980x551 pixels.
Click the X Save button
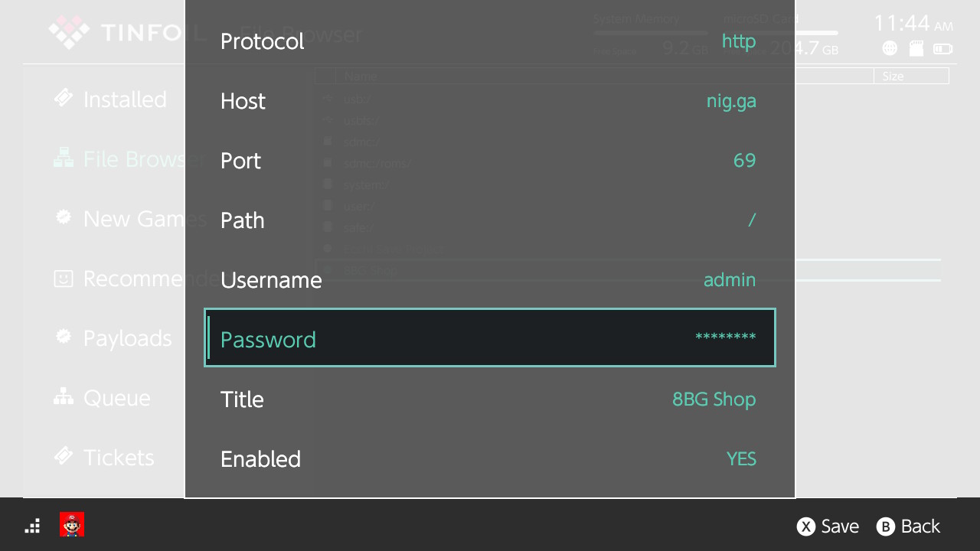click(x=828, y=526)
